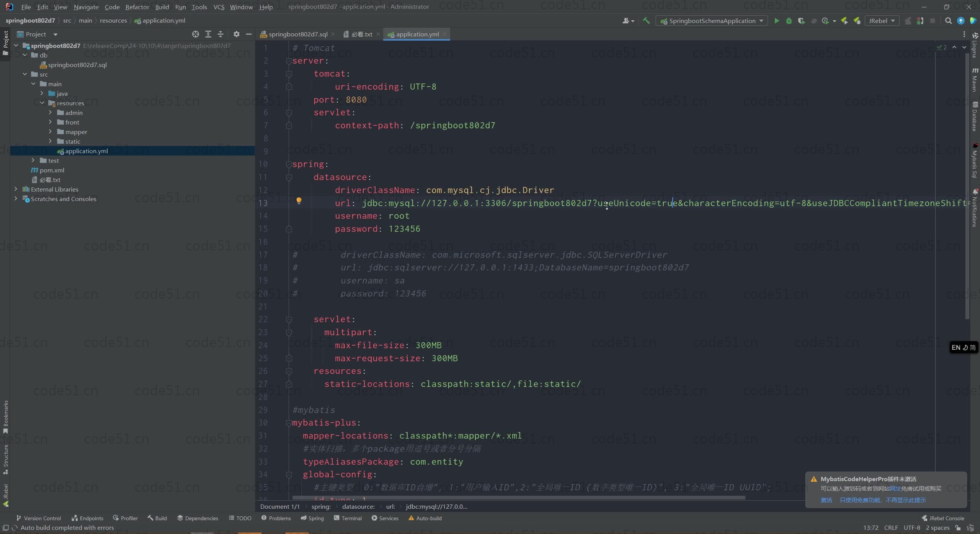Click the editor horizontal scrollbar
Viewport: 980px width, 534px height.
pyautogui.click(x=518, y=498)
